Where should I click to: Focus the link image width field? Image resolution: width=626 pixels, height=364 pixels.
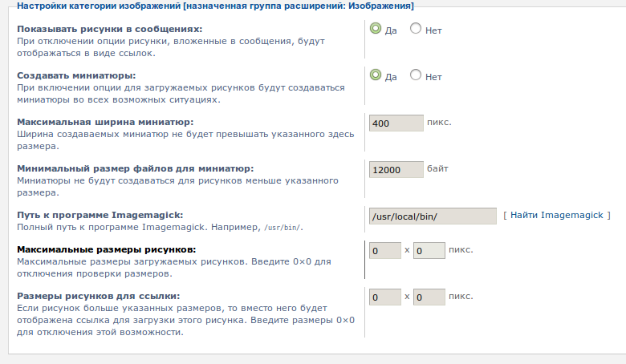[384, 297]
